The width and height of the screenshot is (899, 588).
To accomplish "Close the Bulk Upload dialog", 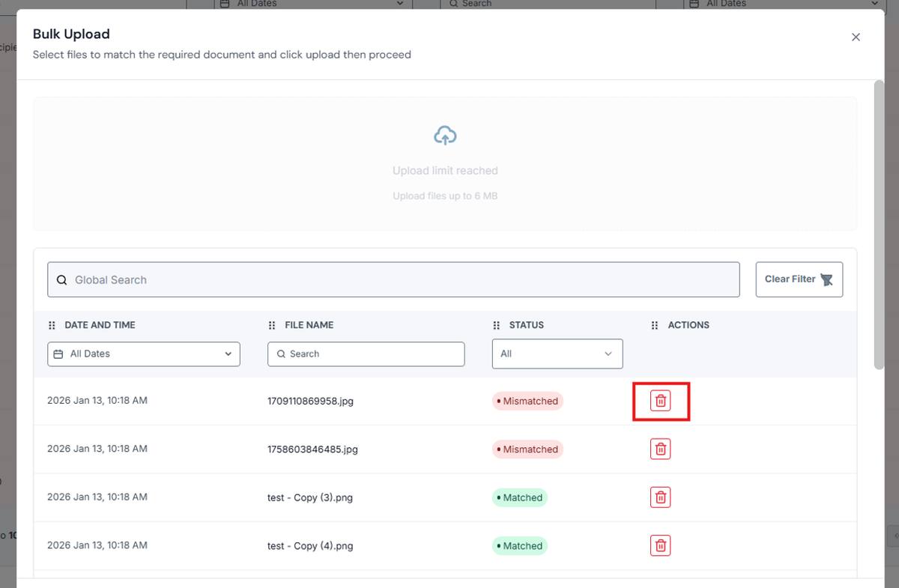I will point(856,37).
